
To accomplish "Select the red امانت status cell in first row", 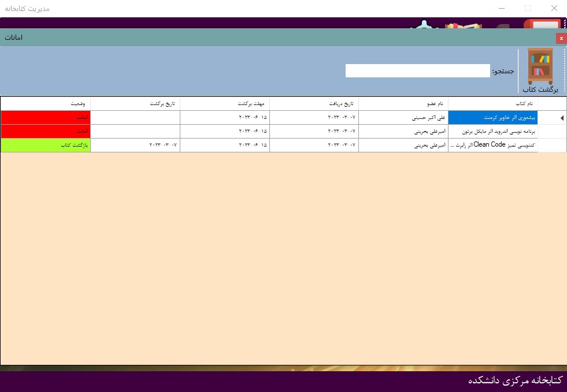I will click(46, 118).
